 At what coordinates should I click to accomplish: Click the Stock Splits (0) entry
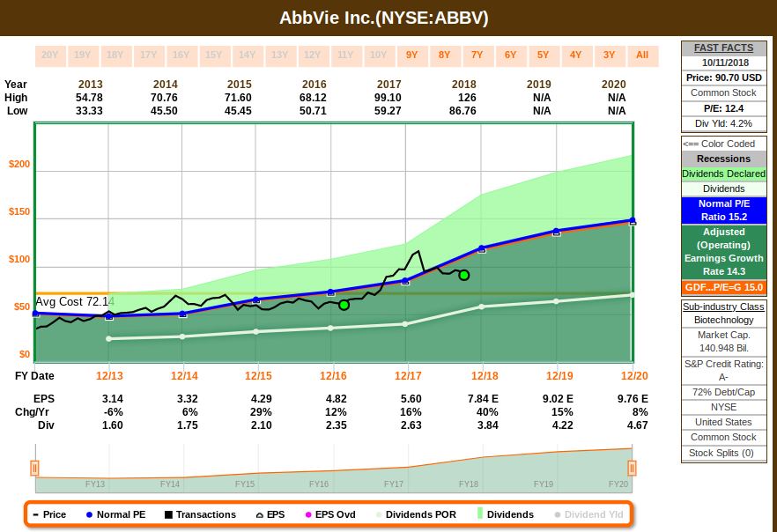[x=723, y=453]
